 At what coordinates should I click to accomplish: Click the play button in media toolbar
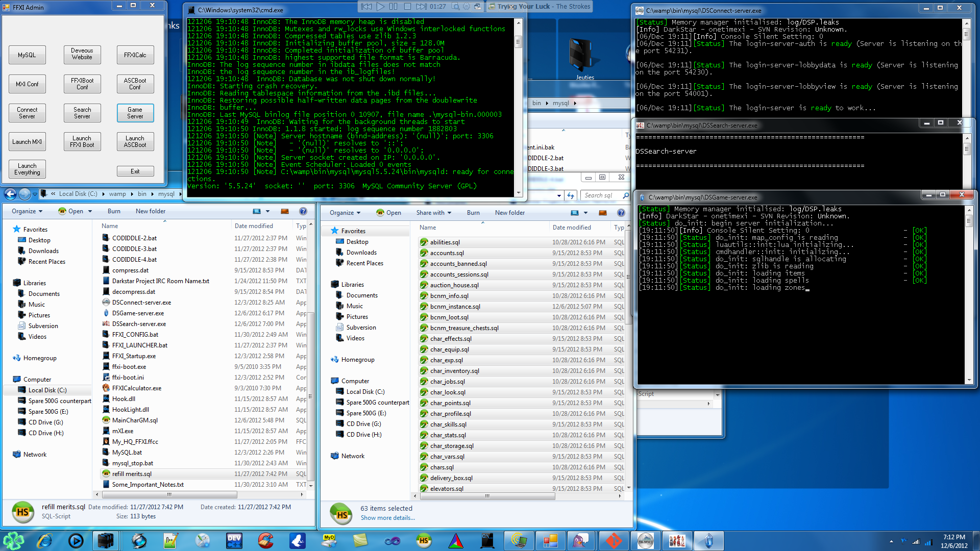381,7
